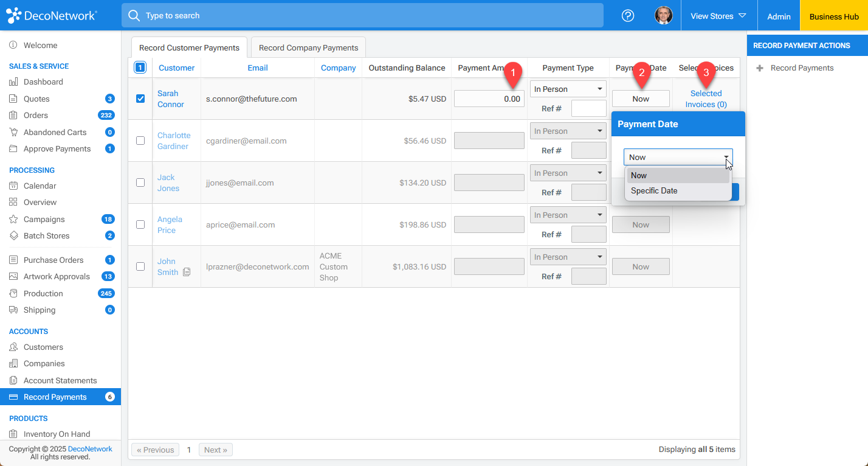Switch to Record Company Payments tab
The width and height of the screenshot is (868, 466).
point(308,47)
